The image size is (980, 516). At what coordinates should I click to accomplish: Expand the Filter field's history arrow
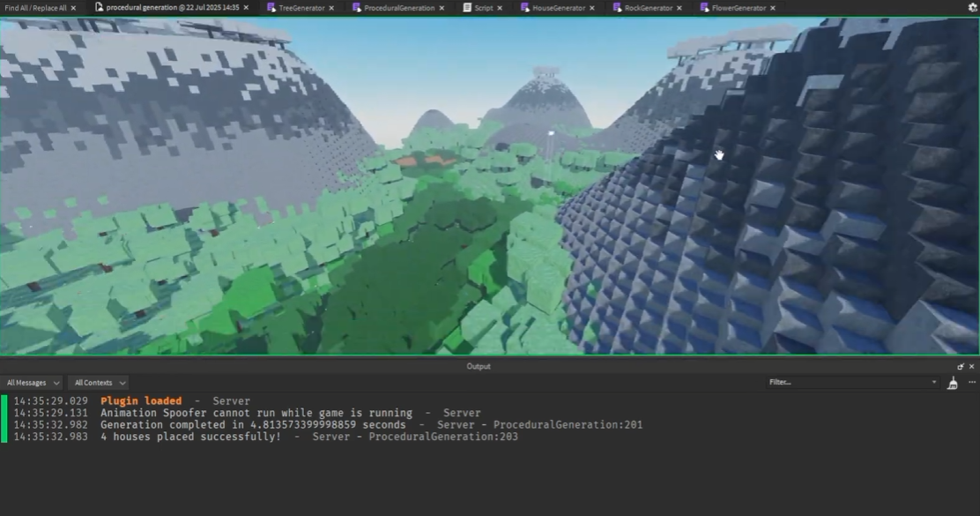[934, 382]
